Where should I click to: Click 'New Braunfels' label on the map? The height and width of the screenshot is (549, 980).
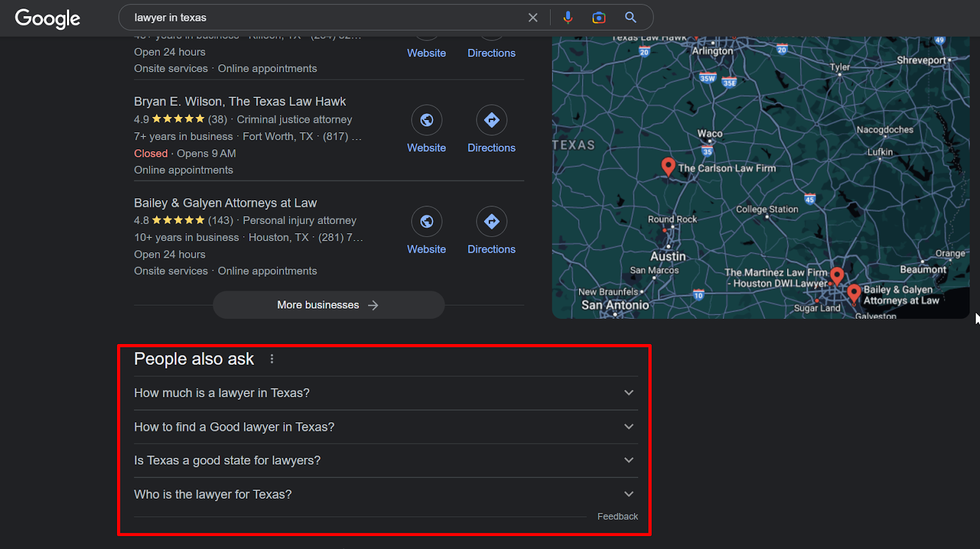tap(608, 292)
